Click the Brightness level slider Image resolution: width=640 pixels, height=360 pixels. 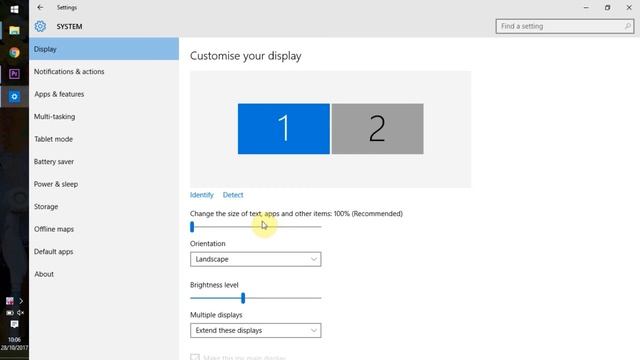(x=256, y=298)
